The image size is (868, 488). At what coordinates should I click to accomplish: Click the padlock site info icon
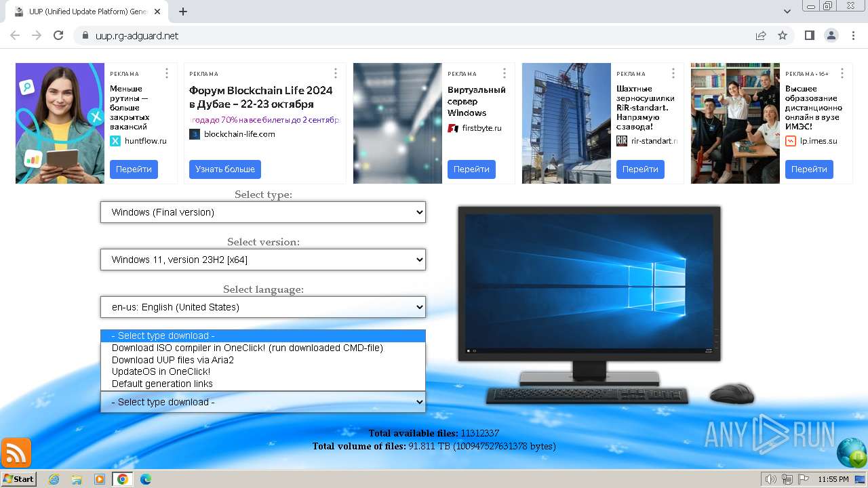click(x=85, y=35)
